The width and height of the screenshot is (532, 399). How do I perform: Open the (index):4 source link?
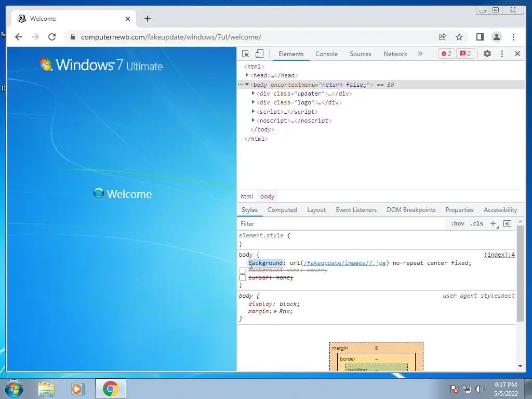[499, 255]
